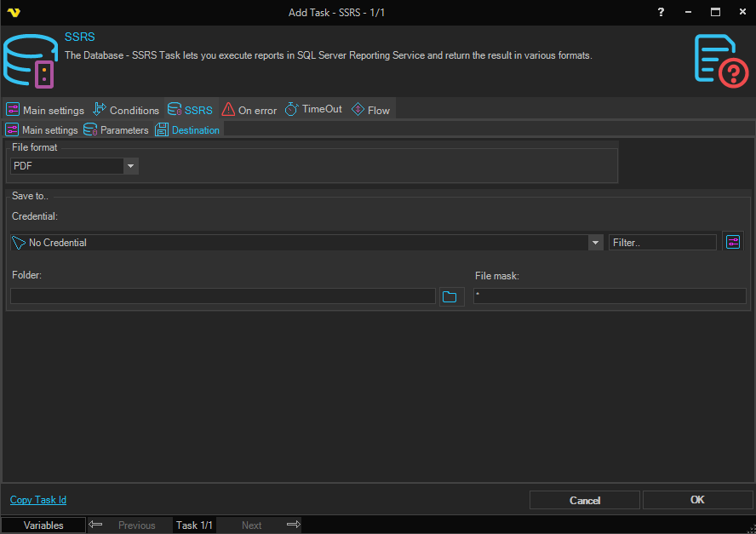
Task: Open the On error tab
Action: (x=249, y=110)
